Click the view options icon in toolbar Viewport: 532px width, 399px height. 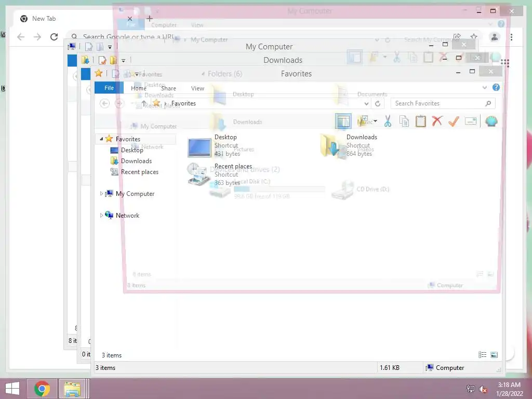pyautogui.click(x=364, y=121)
